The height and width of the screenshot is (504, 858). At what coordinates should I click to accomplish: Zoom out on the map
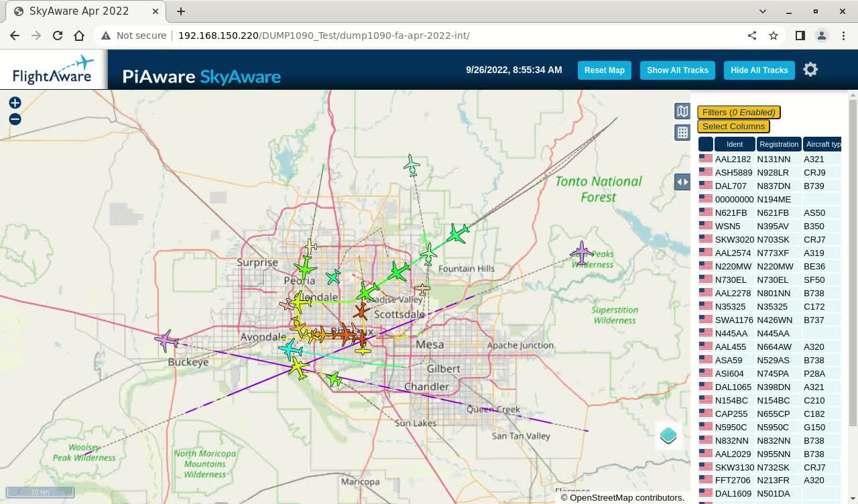(x=15, y=119)
